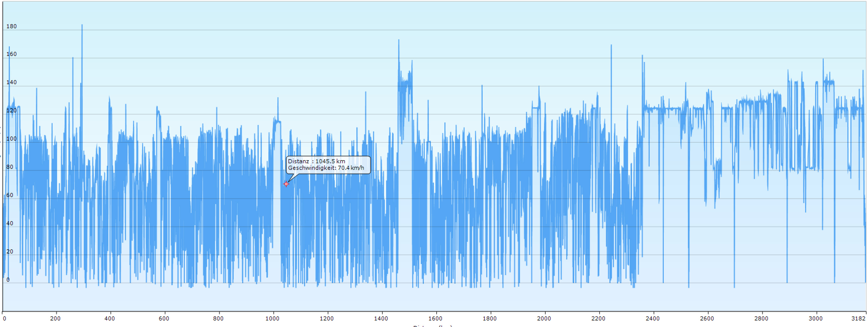The image size is (868, 327).
Task: Click the 60 label on the speed axis
Action: click(x=10, y=195)
